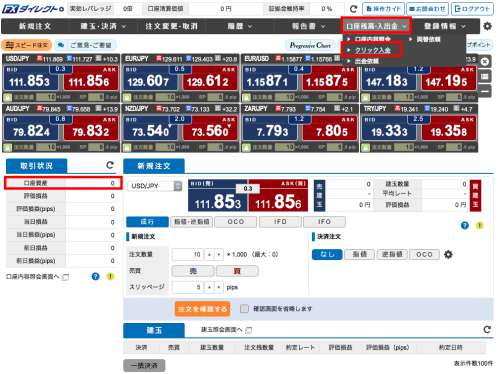Viewport: 500px width, 374px height.
Task: Toggle the lock icon on USD/JPY panel
Action: coord(7,97)
